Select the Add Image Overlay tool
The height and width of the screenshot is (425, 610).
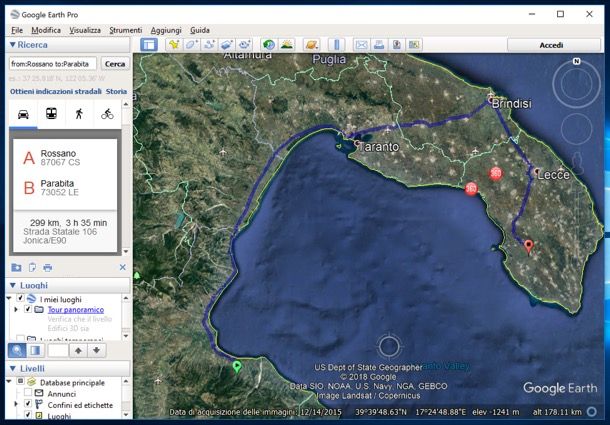(227, 45)
